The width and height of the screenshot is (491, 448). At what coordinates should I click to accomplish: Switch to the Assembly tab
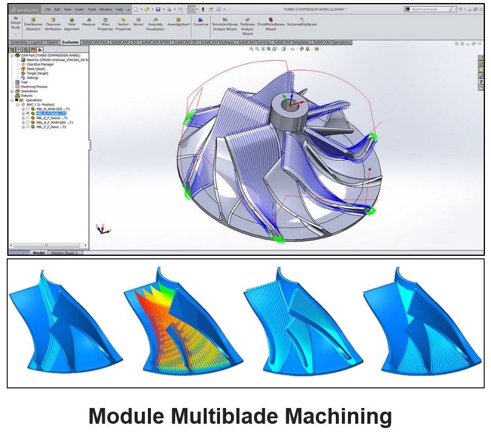tap(19, 42)
